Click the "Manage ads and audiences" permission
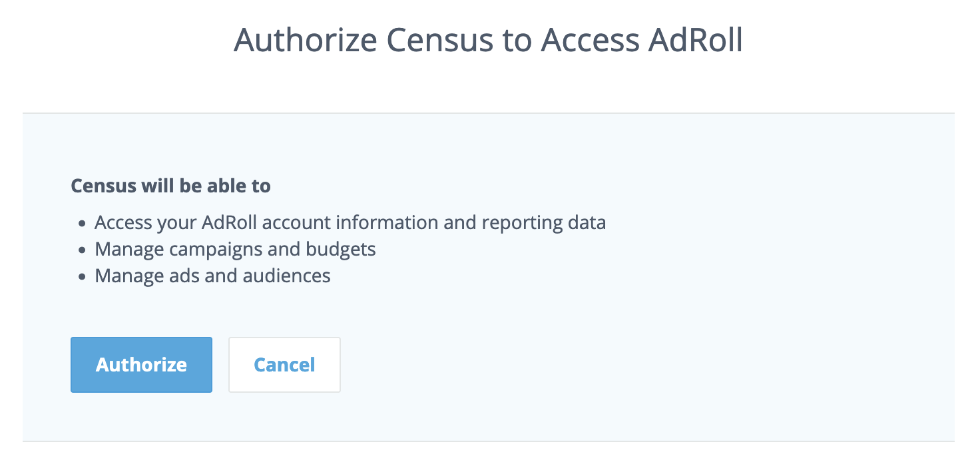The image size is (980, 466). pos(212,276)
